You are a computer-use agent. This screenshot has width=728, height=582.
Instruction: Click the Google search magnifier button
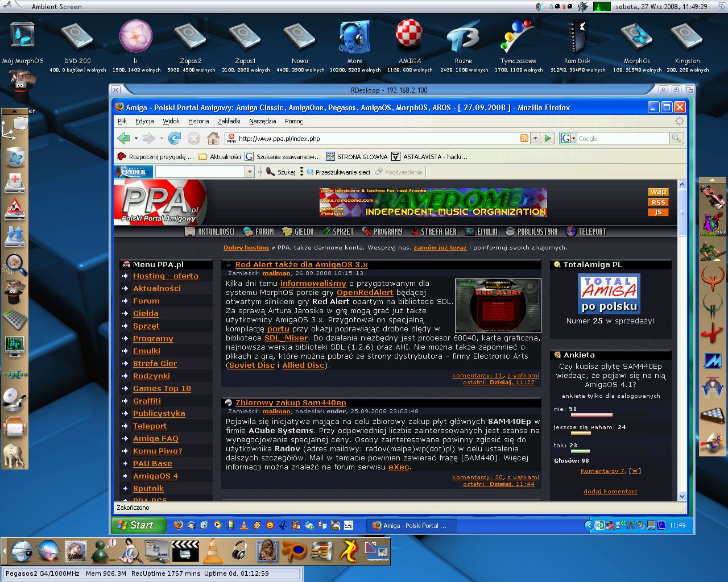point(676,138)
